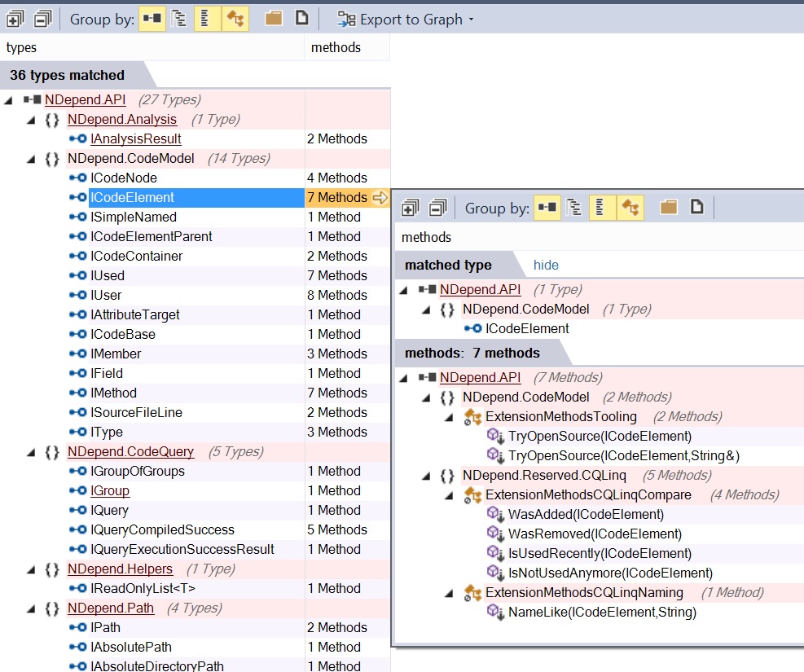Toggle group by type in popup toolbar
The height and width of the screenshot is (672, 804).
pos(601,208)
